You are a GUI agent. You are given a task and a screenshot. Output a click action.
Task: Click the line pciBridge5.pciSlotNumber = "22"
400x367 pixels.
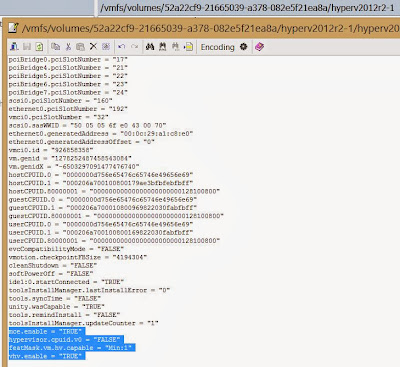68,76
